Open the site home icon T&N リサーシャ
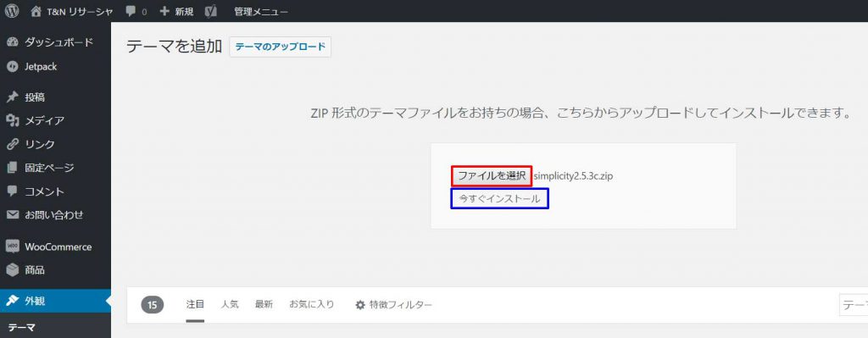Viewport: 868px width, 338px height. pos(36,11)
